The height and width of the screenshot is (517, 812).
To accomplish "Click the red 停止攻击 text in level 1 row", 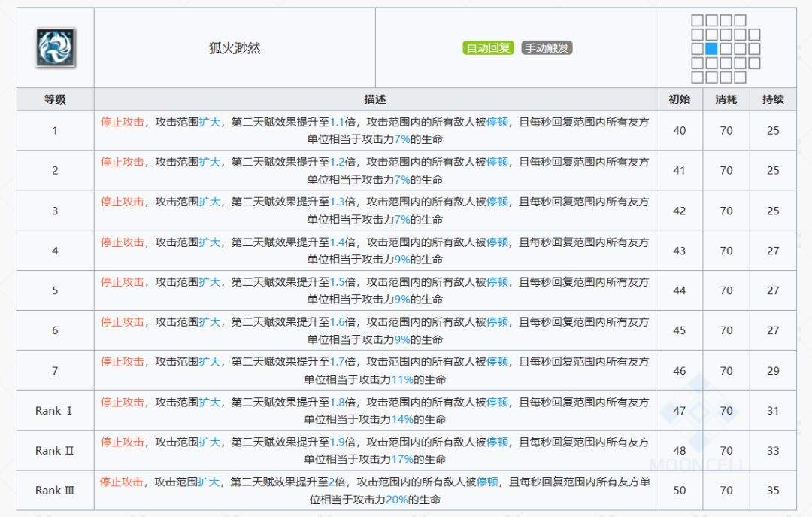I will click(123, 122).
